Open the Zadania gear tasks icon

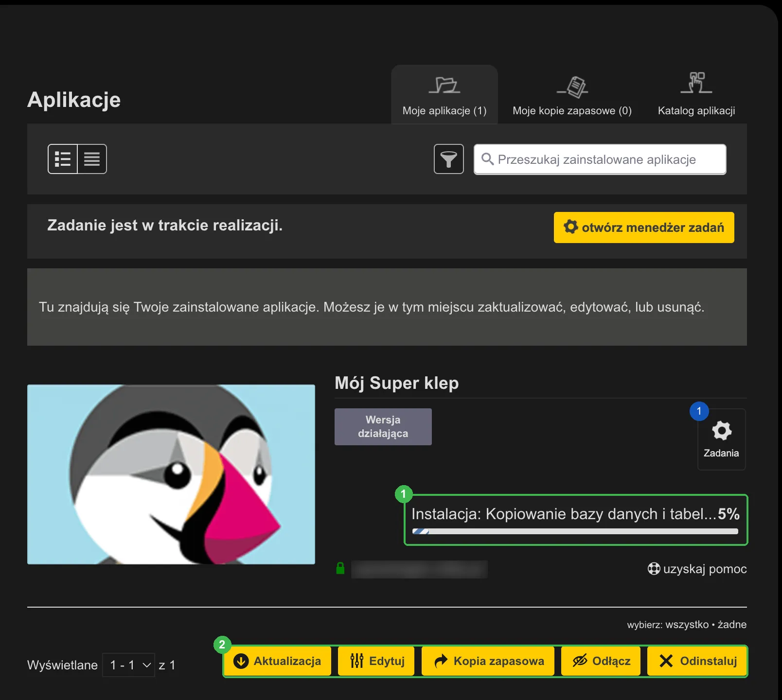tap(721, 439)
